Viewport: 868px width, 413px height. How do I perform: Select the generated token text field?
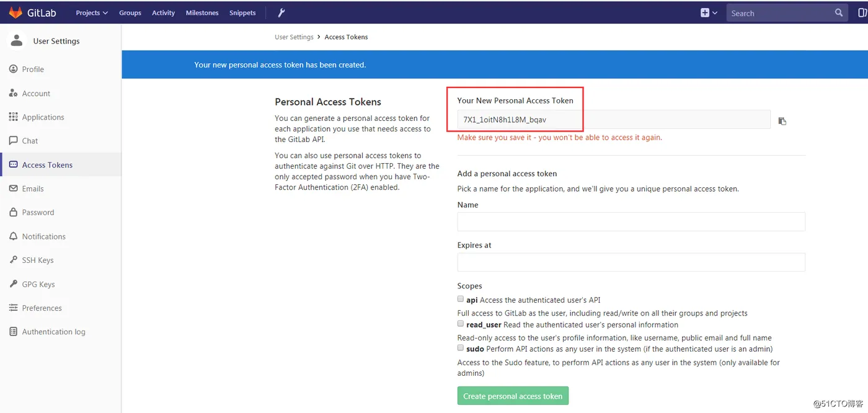(614, 119)
